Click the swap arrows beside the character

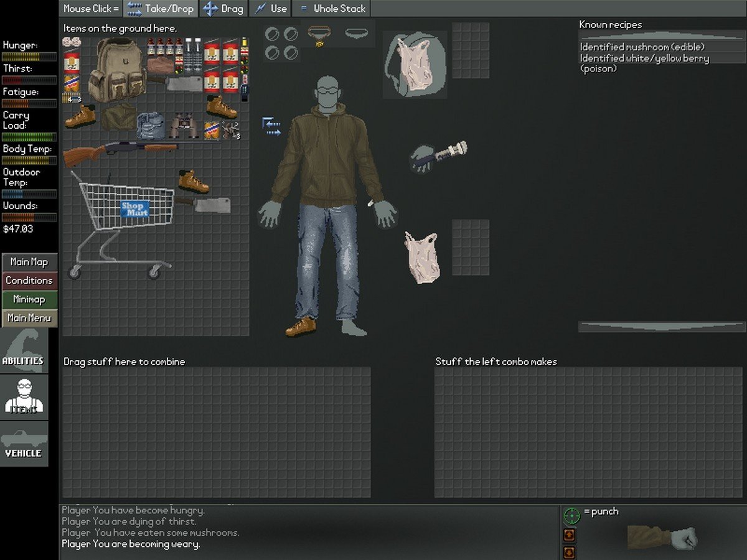271,126
